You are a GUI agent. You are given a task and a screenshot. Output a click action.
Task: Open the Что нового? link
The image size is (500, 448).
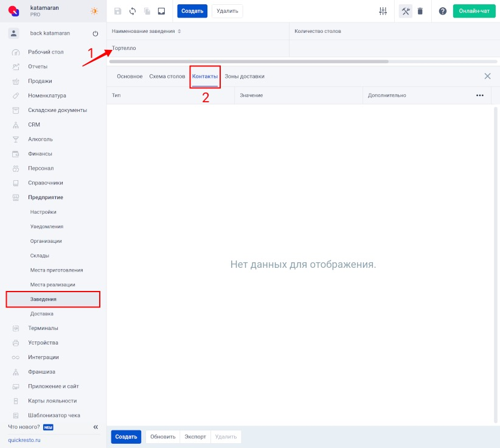point(24,427)
